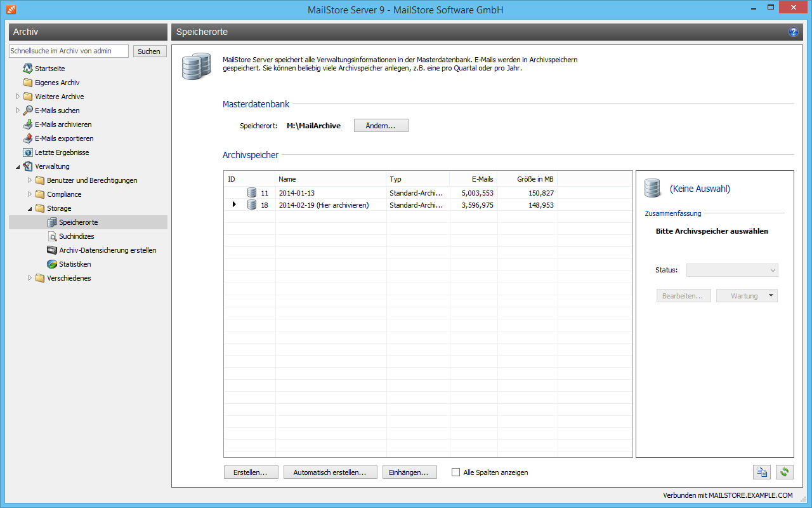Enable Alle Spalten anzeigen checkbox
This screenshot has width=812, height=508.
click(x=455, y=472)
